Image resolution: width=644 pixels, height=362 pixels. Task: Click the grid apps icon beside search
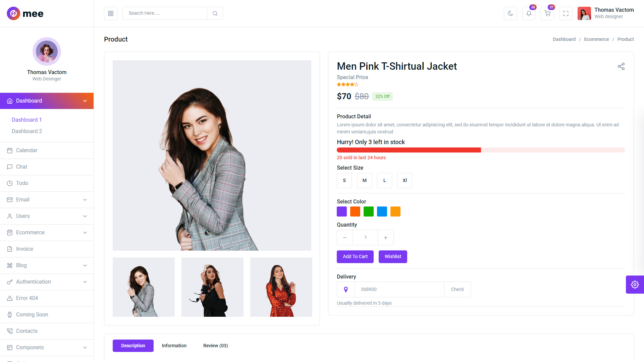tap(111, 13)
